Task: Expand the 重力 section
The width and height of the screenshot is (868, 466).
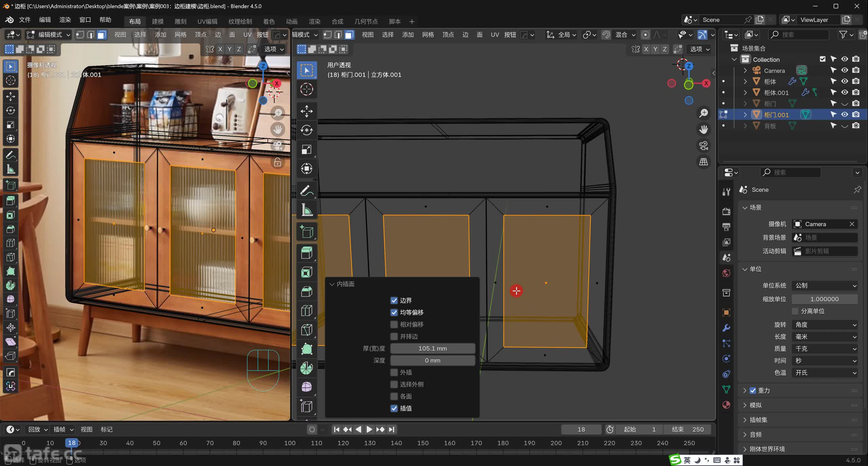Action: pyautogui.click(x=745, y=390)
